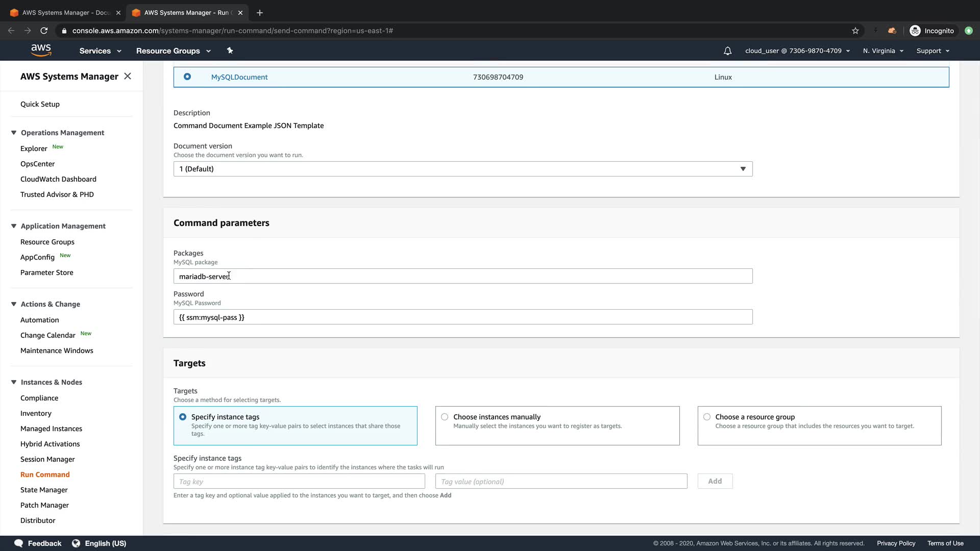The height and width of the screenshot is (551, 980).
Task: Collapse the Operations Management section
Action: coord(14,133)
